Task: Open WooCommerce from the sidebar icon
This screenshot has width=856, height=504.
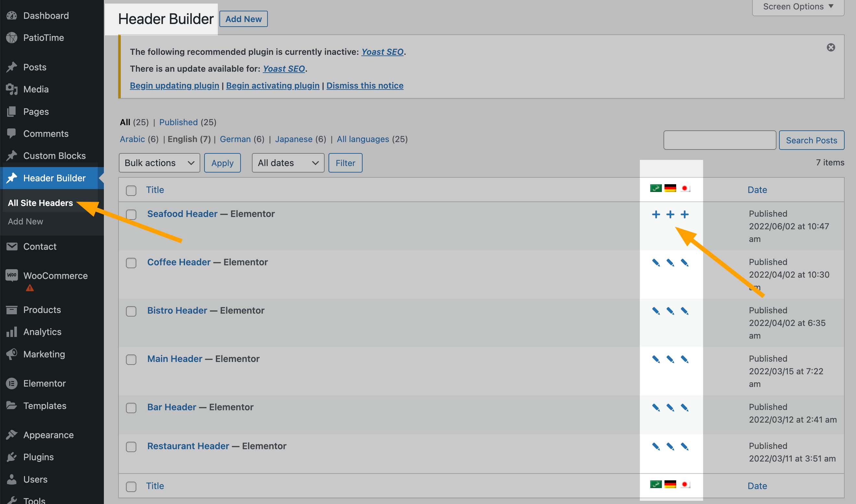Action: (x=12, y=275)
